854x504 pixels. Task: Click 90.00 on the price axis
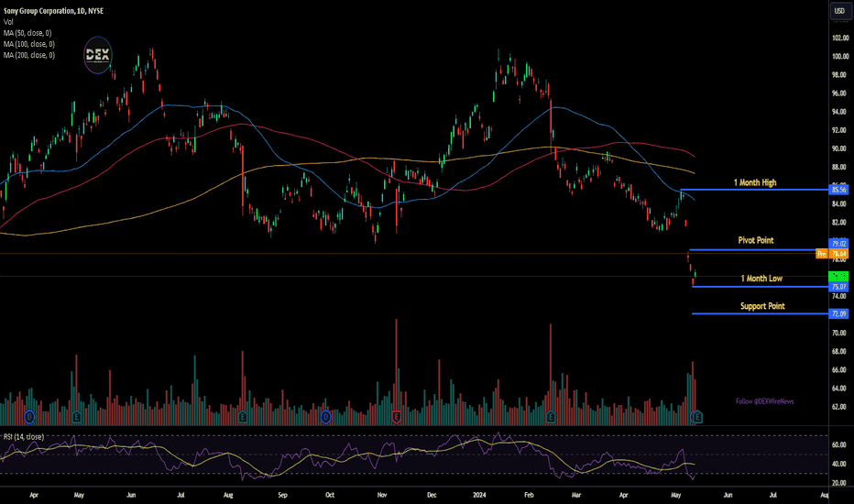[x=840, y=148]
